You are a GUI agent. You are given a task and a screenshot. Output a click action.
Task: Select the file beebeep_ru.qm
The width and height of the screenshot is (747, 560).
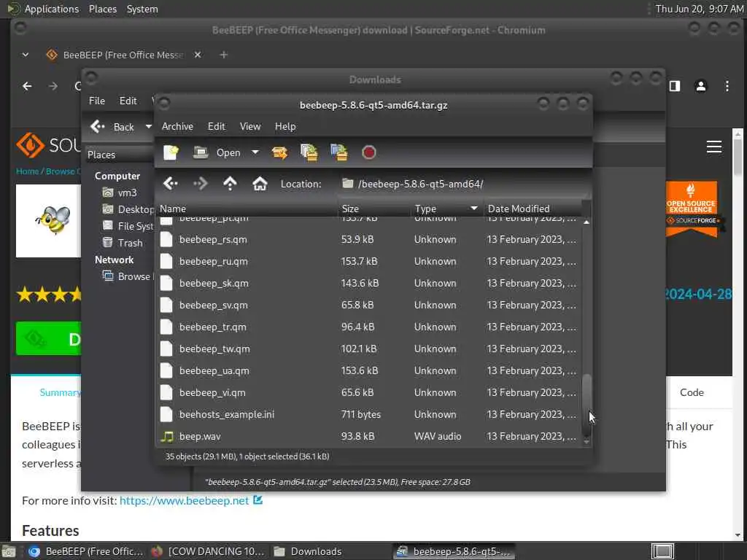pyautogui.click(x=368, y=262)
